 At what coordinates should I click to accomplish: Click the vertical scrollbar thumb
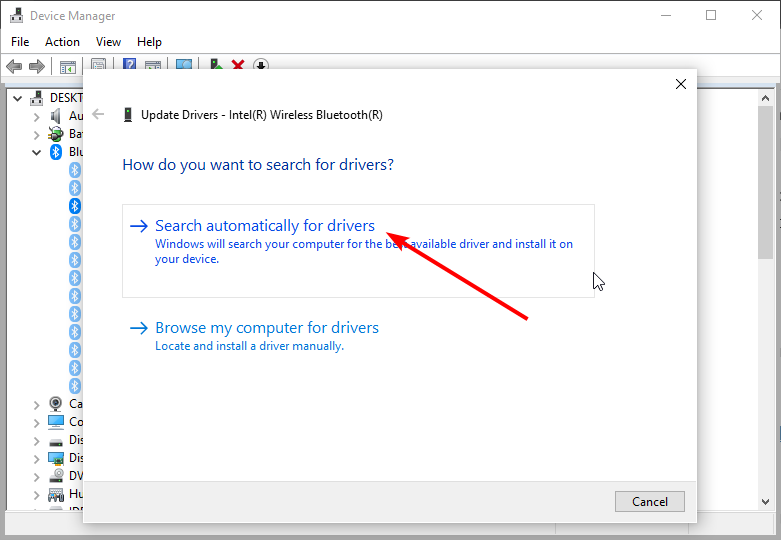(x=766, y=182)
